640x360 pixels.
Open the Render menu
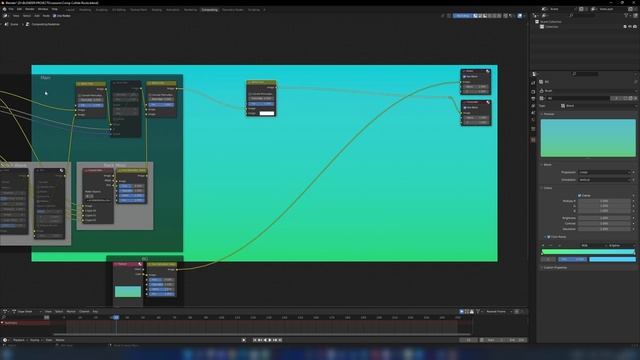[30, 9]
